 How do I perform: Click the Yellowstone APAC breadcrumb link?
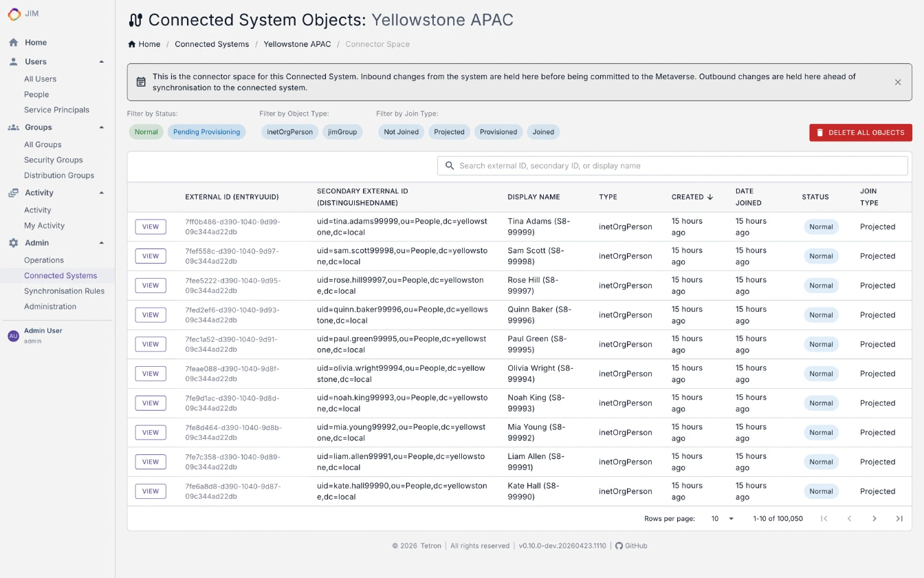point(297,43)
